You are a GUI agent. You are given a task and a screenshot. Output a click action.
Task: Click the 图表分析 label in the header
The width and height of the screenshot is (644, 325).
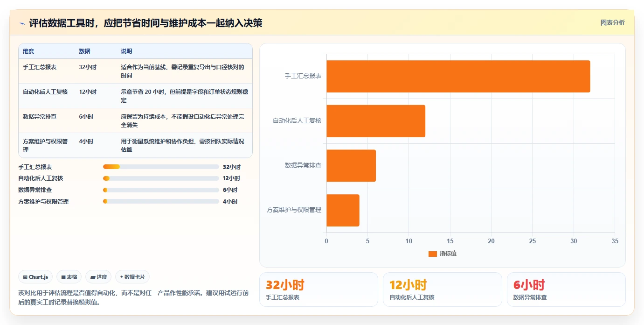tap(612, 23)
